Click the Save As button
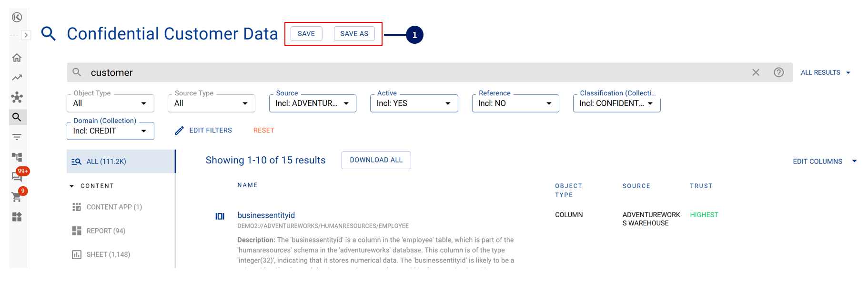The width and height of the screenshot is (868, 283). [354, 34]
